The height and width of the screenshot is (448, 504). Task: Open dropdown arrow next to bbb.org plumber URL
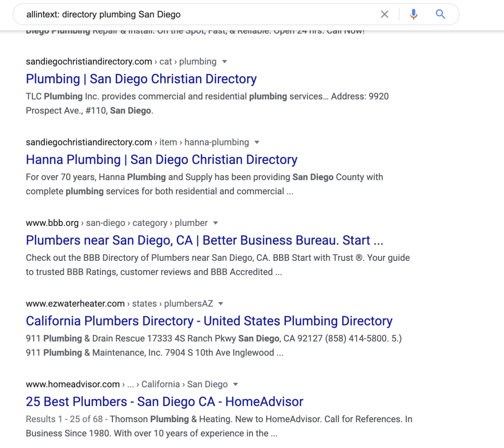pyautogui.click(x=215, y=223)
